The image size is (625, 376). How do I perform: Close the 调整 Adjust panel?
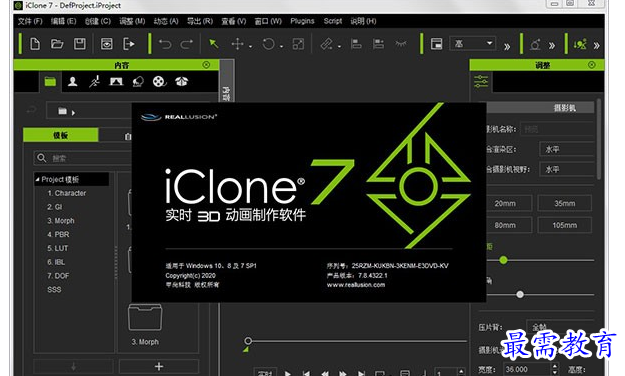coord(592,65)
